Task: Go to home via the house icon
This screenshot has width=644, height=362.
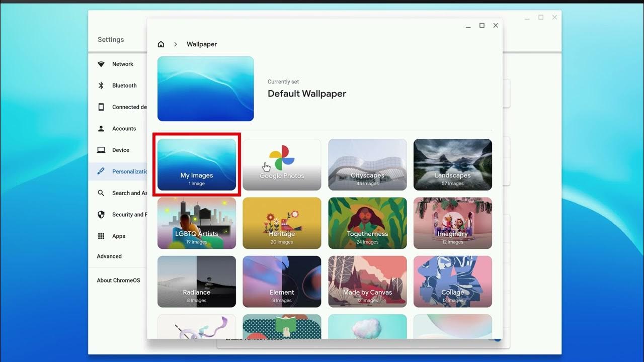Action: (161, 44)
